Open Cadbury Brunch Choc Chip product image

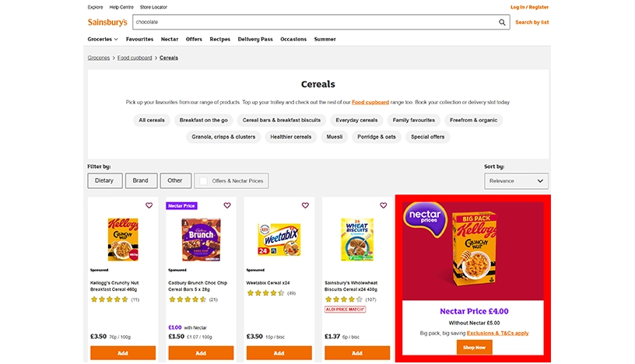coord(201,240)
